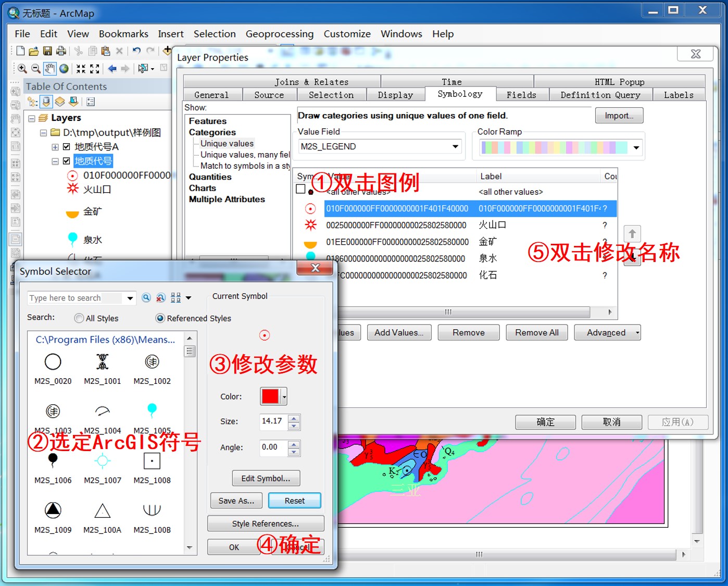Click the Style References... button

(266, 523)
